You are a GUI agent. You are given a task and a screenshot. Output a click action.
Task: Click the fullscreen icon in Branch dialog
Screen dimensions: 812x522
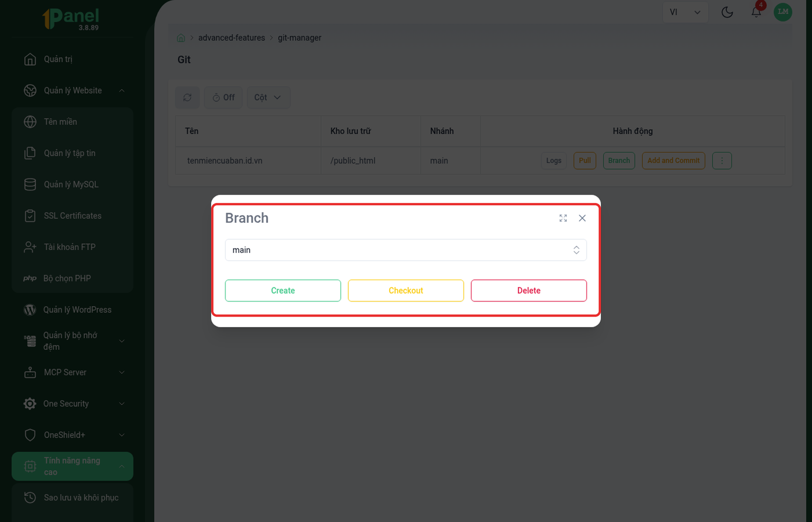[563, 218]
